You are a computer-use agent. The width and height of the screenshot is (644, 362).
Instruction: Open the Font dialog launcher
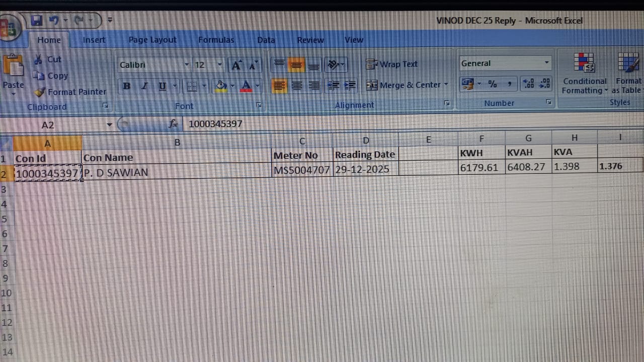click(259, 105)
